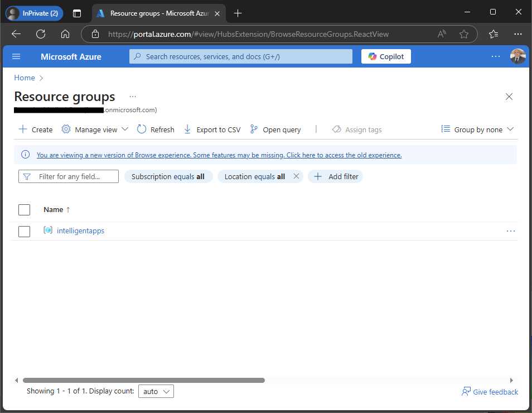Open Copilot in Azure
Image resolution: width=532 pixels, height=413 pixels.
tap(386, 56)
